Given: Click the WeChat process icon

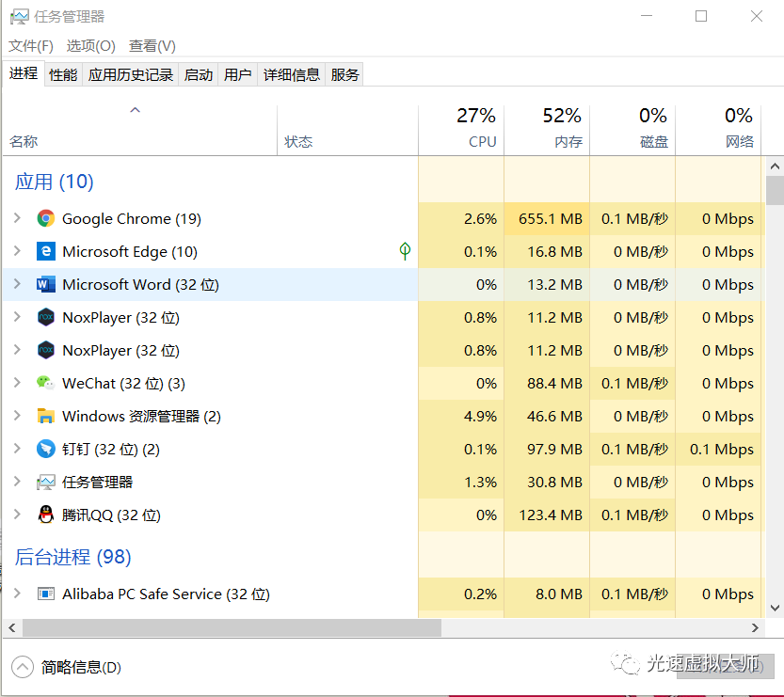Looking at the screenshot, I should coord(45,383).
